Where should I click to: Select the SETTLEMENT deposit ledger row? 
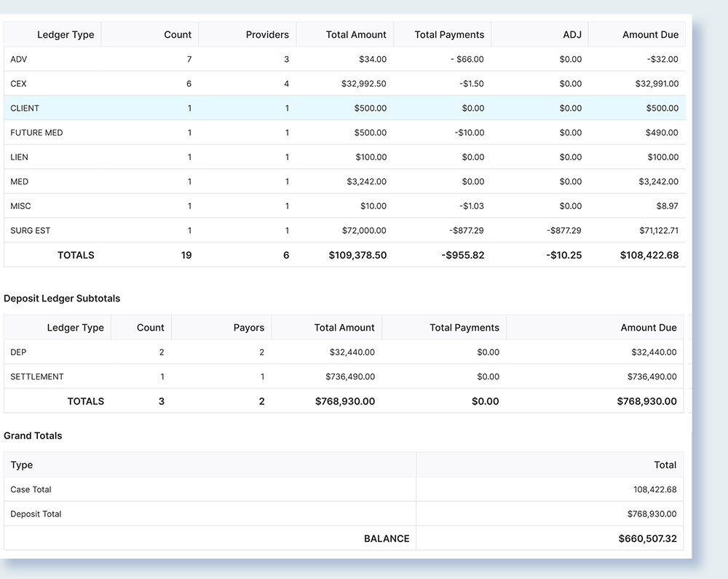coord(37,377)
